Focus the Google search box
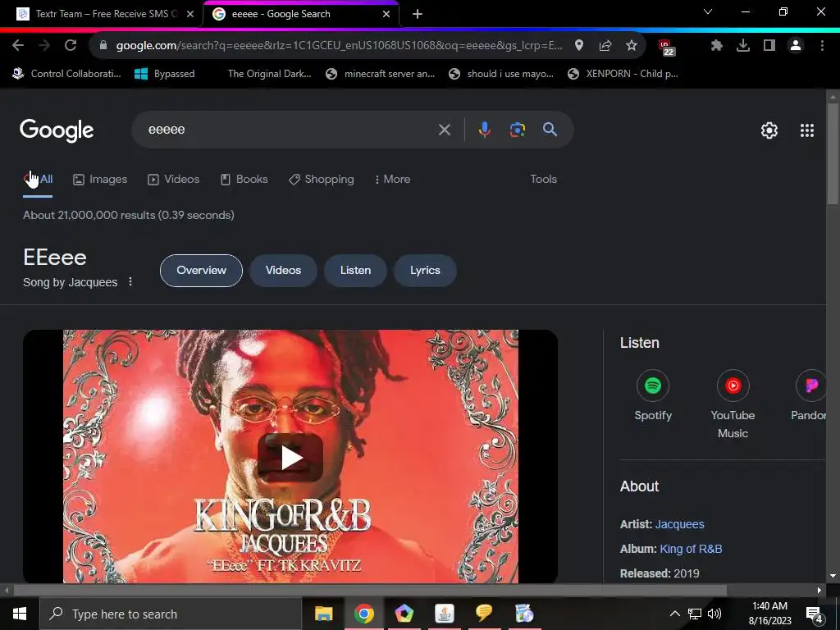Screen dimensions: 840x630 (290, 130)
